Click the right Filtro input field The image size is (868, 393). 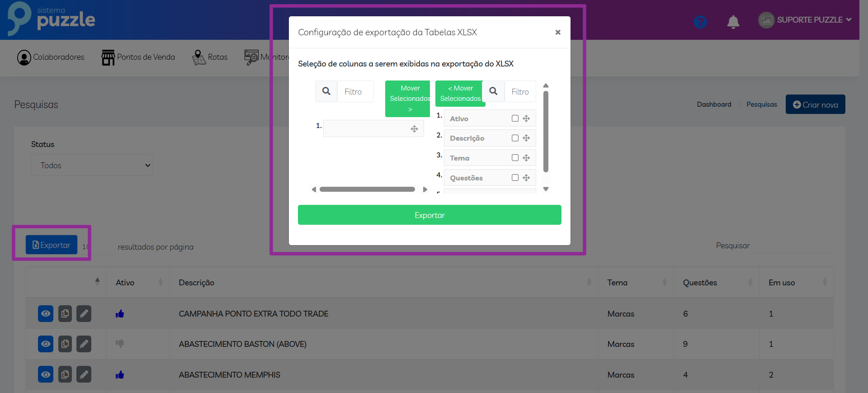pyautogui.click(x=520, y=92)
